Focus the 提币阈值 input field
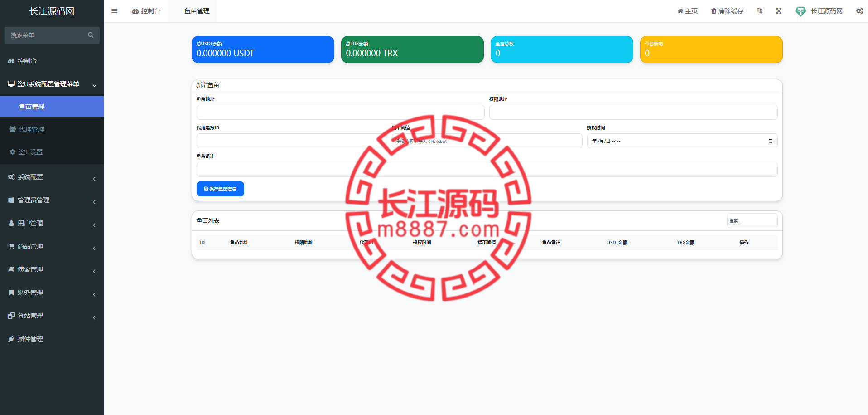This screenshot has width=868, height=415. coord(487,141)
